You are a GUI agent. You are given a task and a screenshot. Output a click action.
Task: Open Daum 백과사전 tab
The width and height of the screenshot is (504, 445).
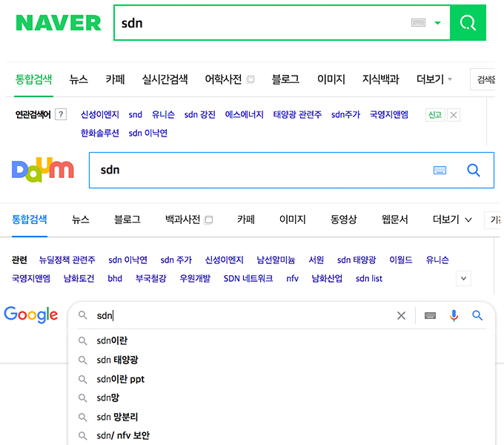point(182,220)
